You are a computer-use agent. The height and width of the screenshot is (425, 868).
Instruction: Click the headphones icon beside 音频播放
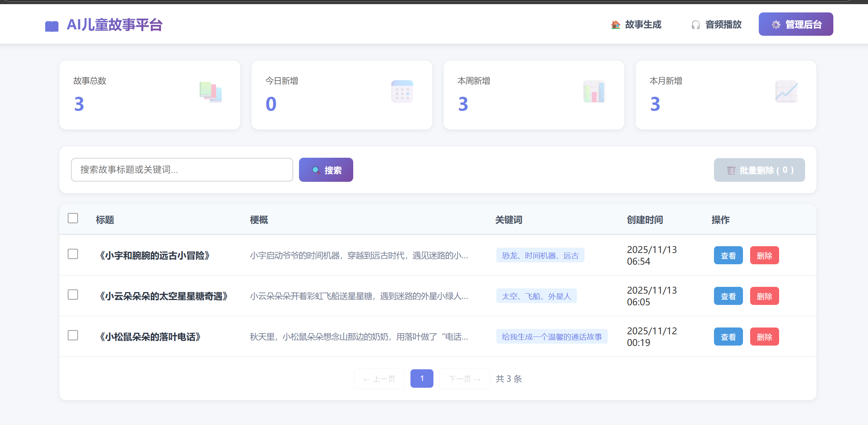pyautogui.click(x=696, y=25)
